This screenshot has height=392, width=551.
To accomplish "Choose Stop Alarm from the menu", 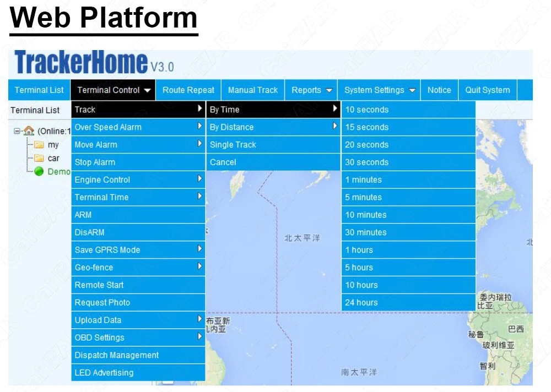I will pyautogui.click(x=138, y=162).
